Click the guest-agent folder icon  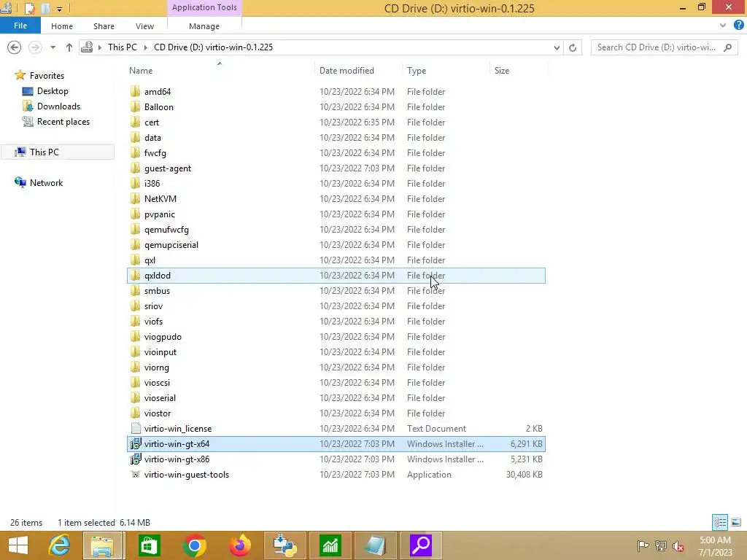tap(135, 168)
